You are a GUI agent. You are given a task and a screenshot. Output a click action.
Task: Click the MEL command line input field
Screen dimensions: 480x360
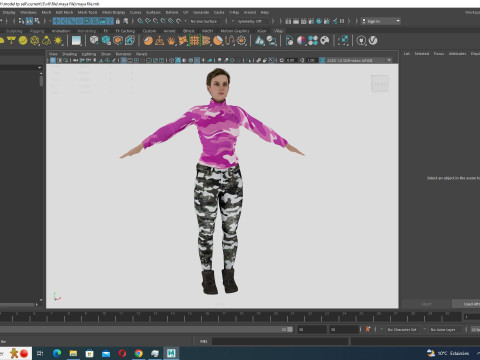(x=280, y=341)
